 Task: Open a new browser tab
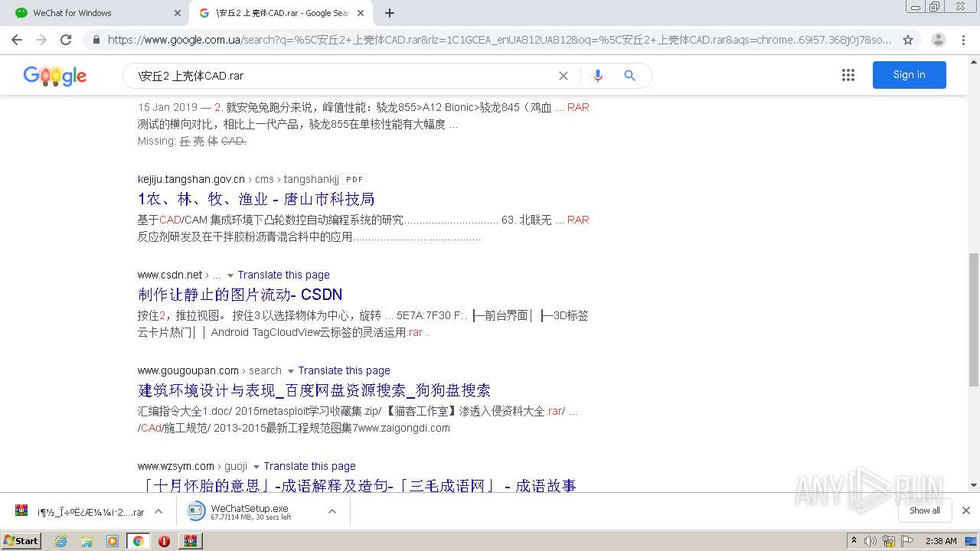390,13
